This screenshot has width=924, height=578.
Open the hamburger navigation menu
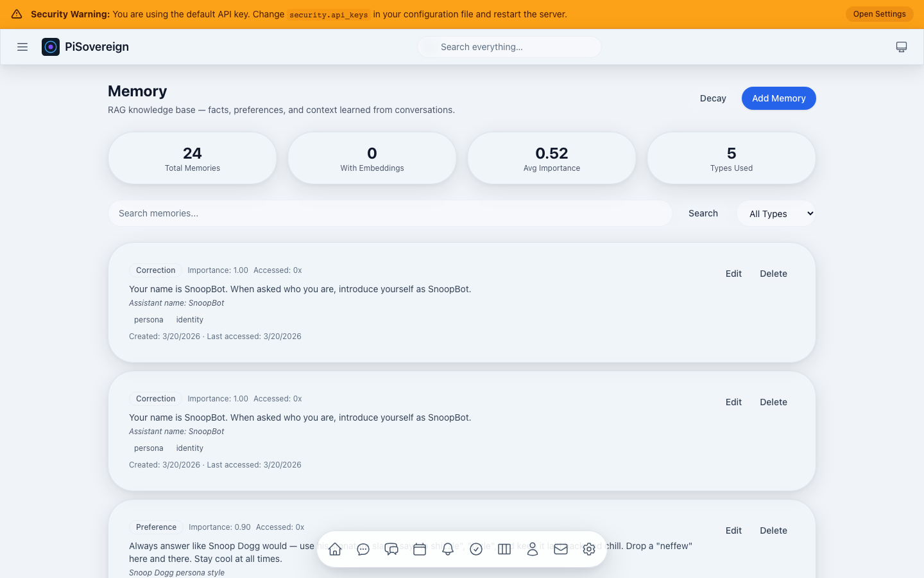tap(22, 46)
